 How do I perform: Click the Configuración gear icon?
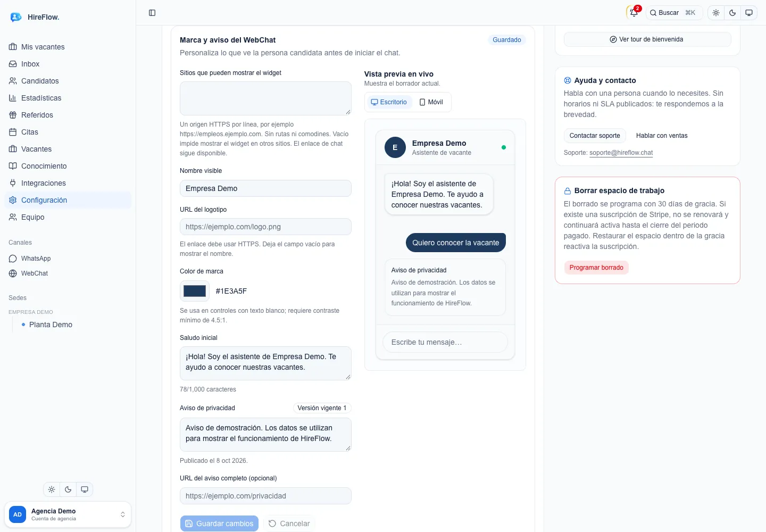(13, 200)
